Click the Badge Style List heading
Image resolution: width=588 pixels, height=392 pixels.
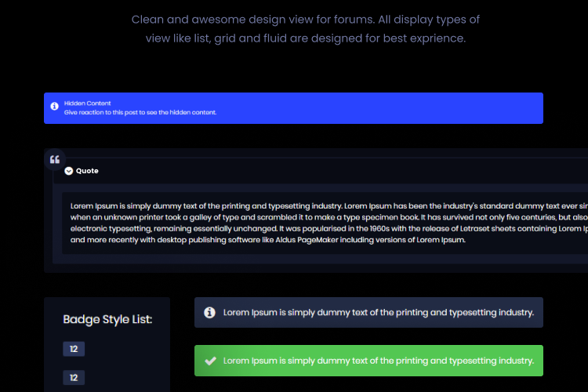[107, 319]
